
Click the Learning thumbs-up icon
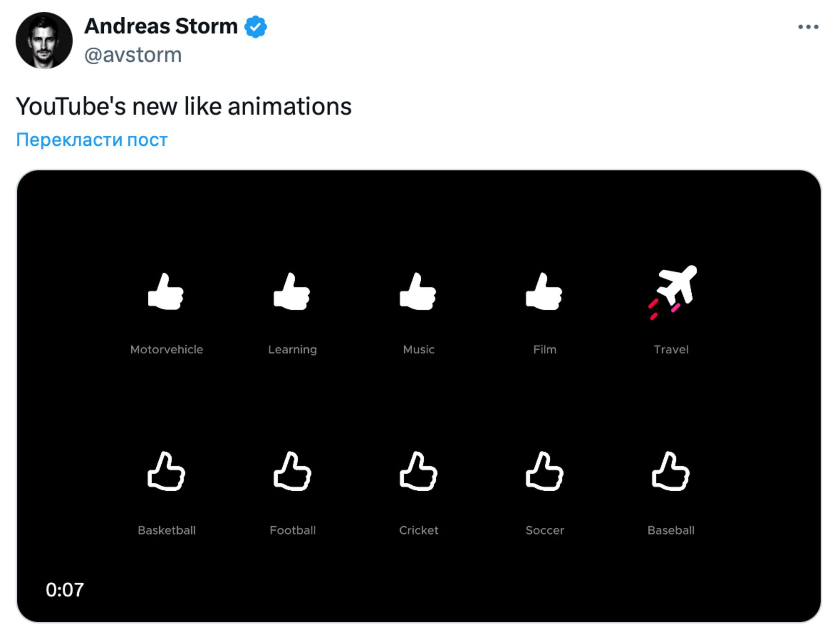(292, 292)
